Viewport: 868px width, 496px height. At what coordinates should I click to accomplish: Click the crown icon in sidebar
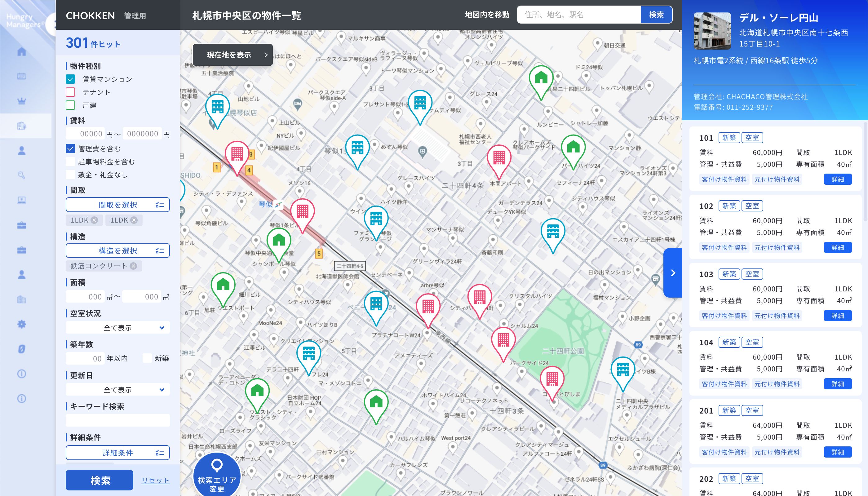pyautogui.click(x=21, y=101)
